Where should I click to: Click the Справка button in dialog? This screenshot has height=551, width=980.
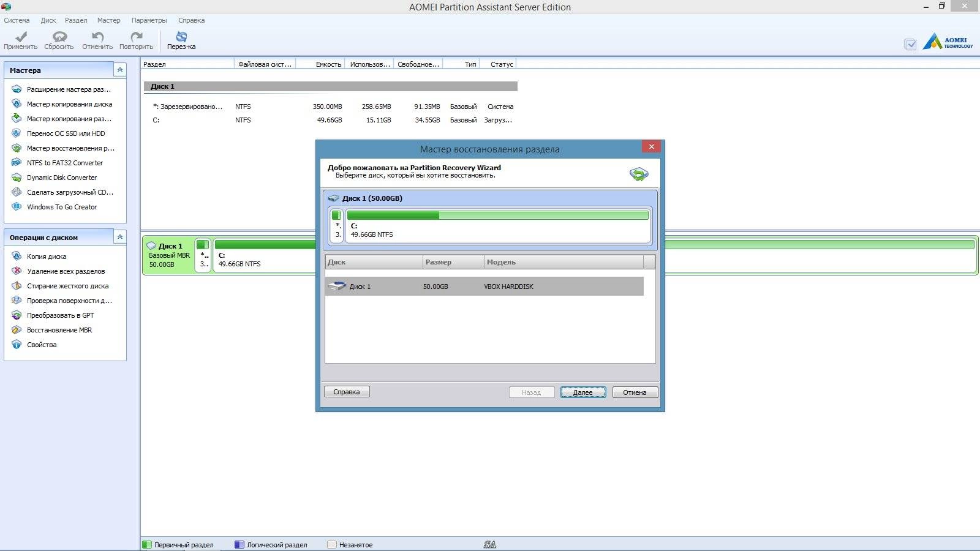coord(347,392)
